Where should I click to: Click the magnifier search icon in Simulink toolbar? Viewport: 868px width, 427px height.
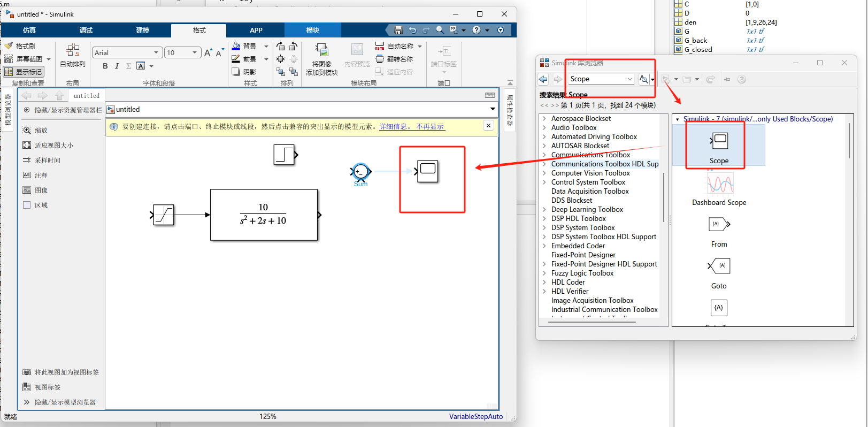click(440, 30)
